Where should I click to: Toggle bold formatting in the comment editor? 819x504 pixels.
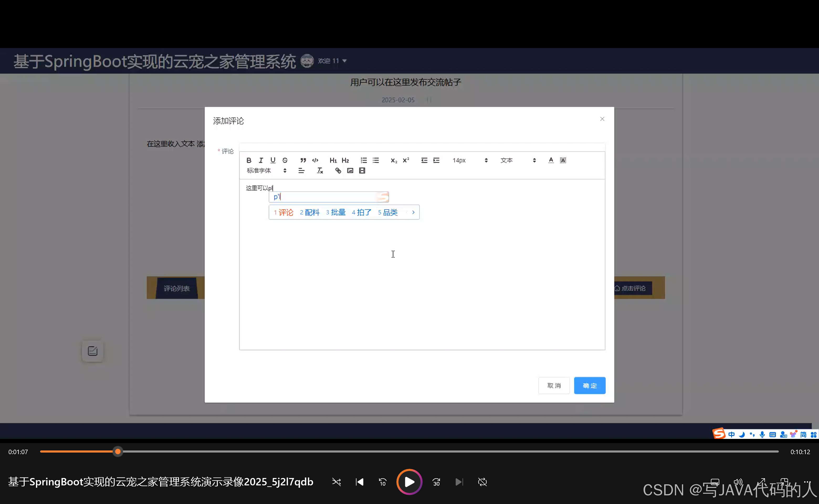click(249, 160)
